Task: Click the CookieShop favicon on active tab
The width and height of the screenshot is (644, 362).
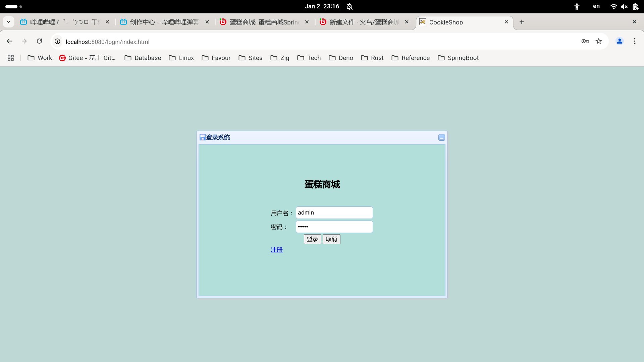Action: (x=423, y=22)
